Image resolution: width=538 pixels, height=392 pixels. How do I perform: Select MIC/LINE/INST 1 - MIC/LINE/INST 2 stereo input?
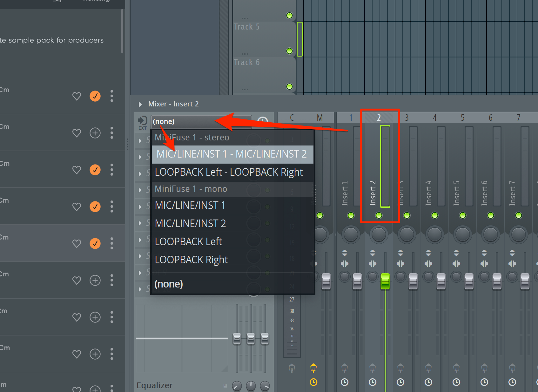(x=232, y=154)
